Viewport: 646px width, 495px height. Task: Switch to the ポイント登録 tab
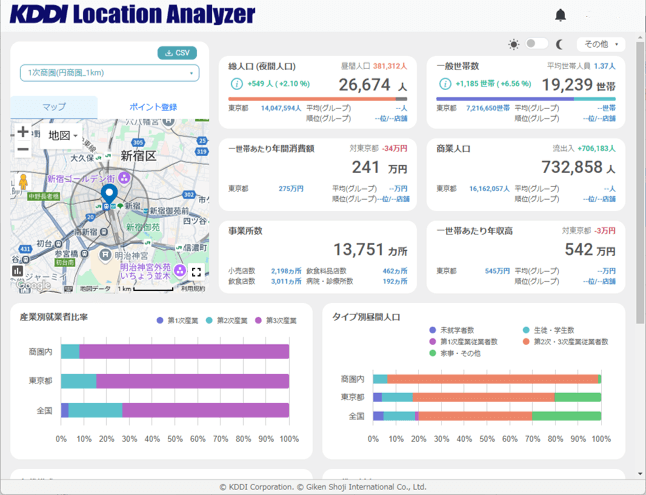click(x=153, y=107)
